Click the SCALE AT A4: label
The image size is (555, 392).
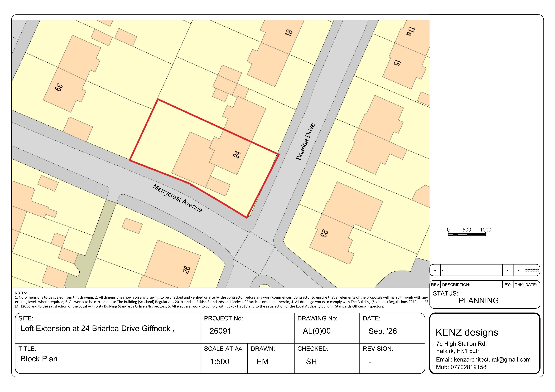[x=224, y=349]
